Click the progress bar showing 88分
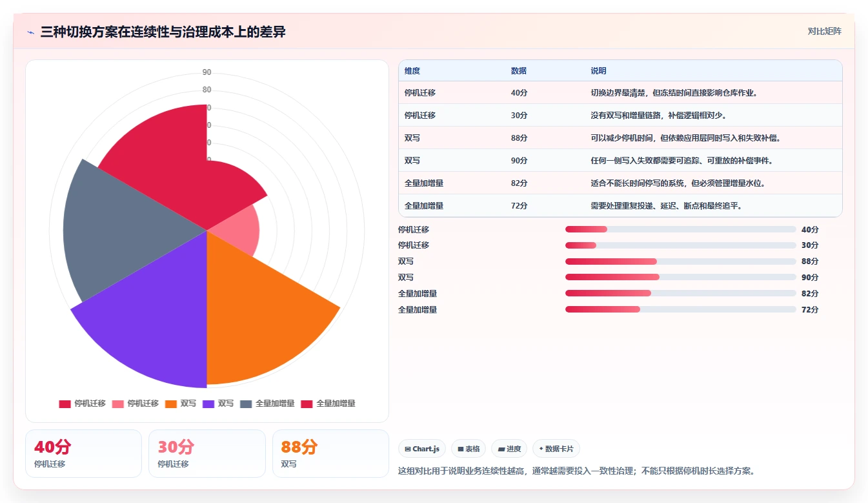Screen dimensions: 868x503 pos(680,262)
